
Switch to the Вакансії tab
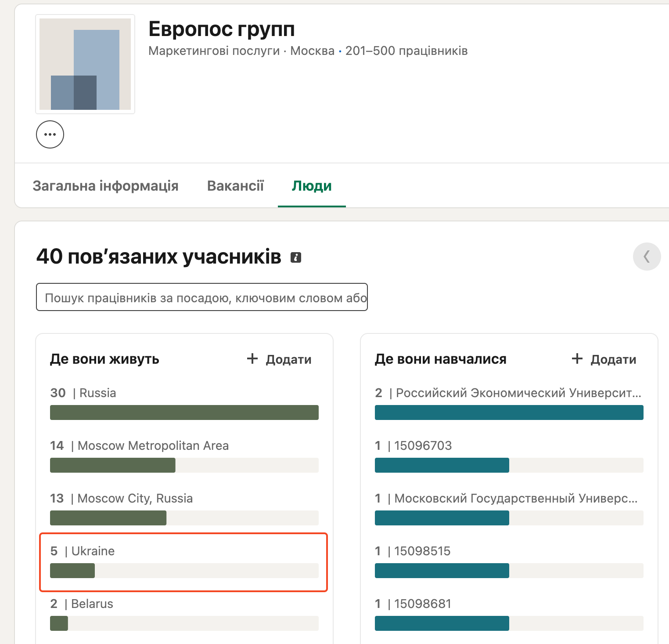235,186
